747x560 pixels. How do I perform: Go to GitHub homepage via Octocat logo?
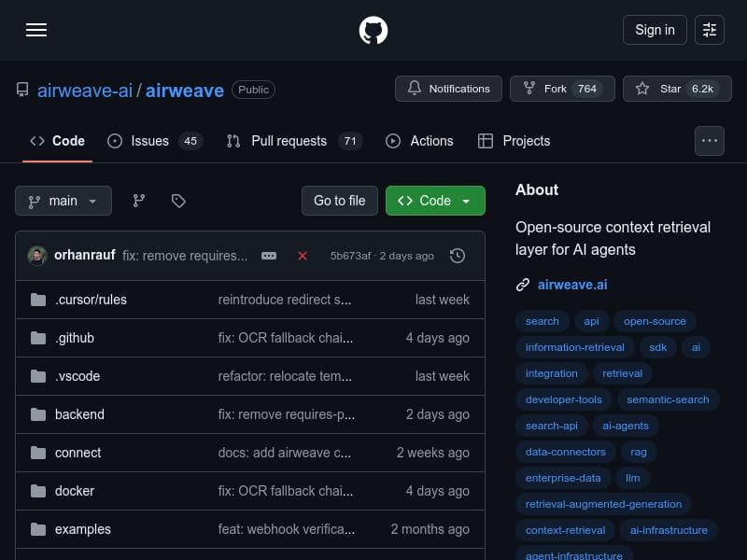point(373,30)
